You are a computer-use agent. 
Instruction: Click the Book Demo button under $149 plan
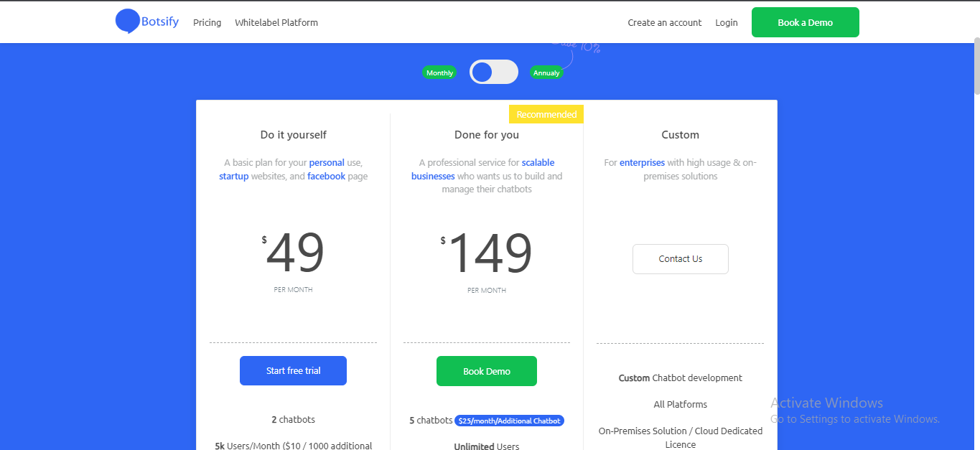tap(487, 371)
